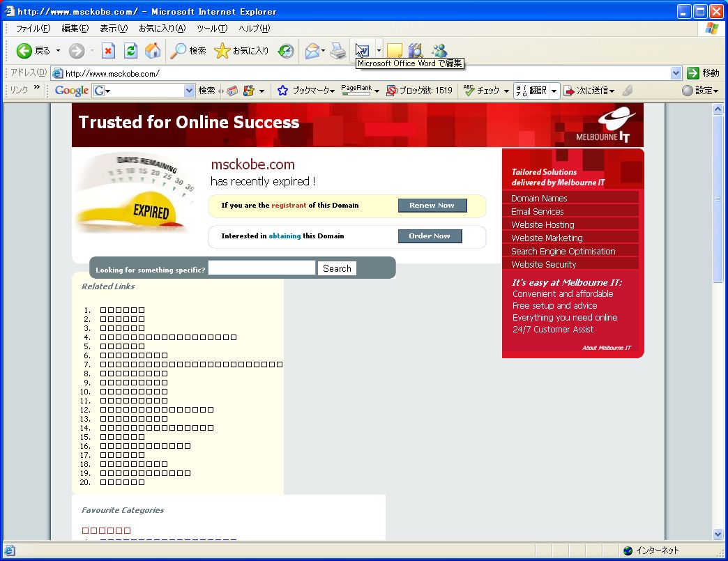The height and width of the screenshot is (561, 728).
Task: Expand the Mail button dropdown arrow
Action: click(323, 51)
